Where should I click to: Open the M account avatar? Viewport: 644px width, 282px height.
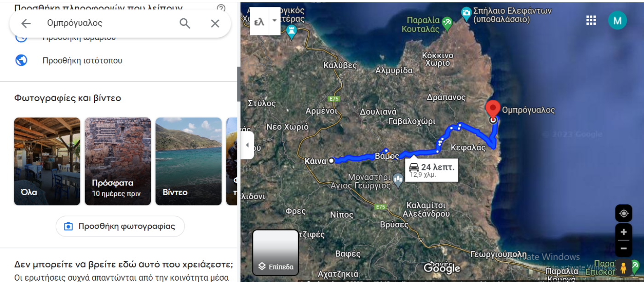pos(617,20)
